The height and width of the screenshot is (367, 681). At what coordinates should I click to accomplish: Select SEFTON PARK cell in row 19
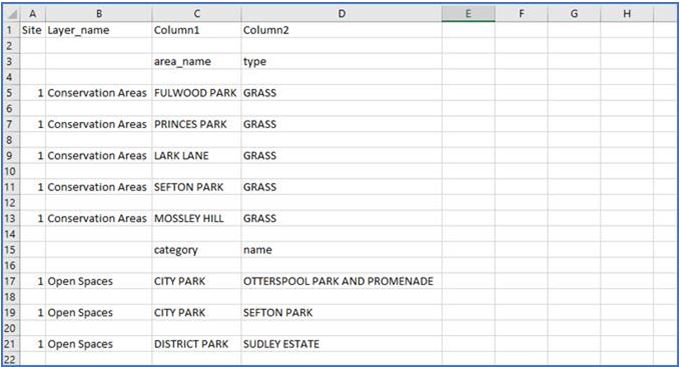[x=341, y=312]
